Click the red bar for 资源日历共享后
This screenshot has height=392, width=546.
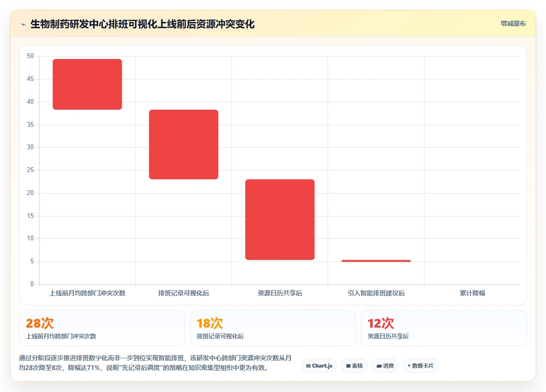coord(280,220)
